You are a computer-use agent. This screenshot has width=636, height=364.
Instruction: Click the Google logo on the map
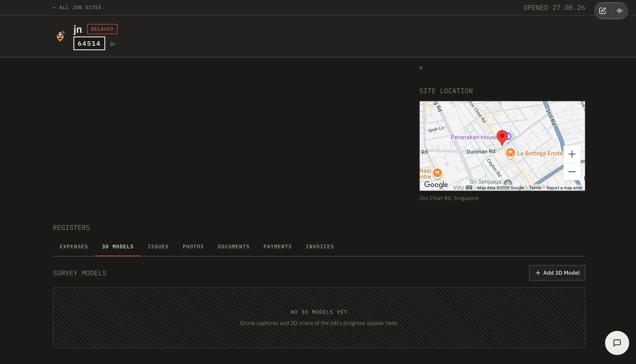click(x=436, y=185)
